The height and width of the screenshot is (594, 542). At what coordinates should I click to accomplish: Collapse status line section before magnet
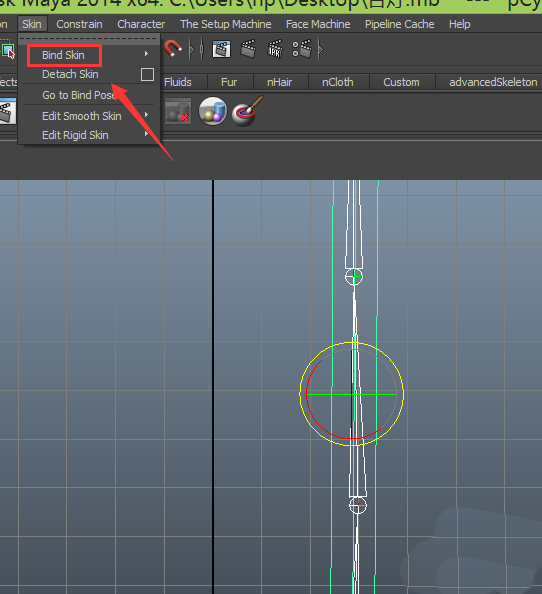coord(192,49)
